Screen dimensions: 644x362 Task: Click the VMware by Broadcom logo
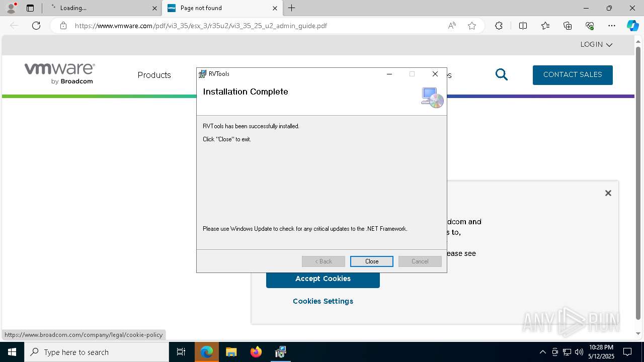(x=60, y=73)
